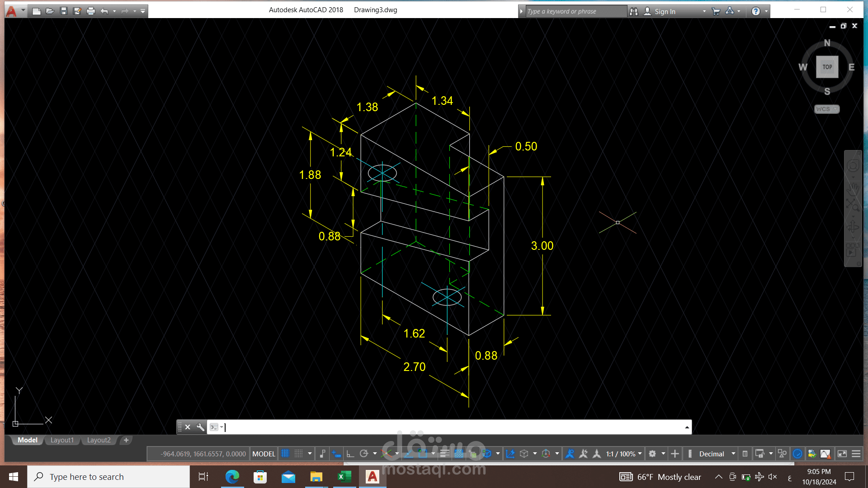Toggle Dynamic UCS icon

pyautogui.click(x=510, y=454)
